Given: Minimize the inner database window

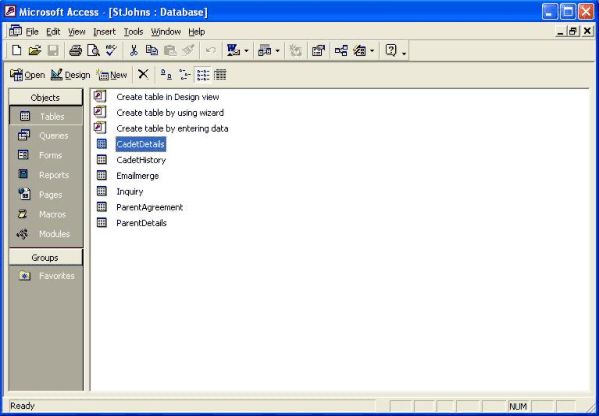Looking at the screenshot, I should pos(560,32).
